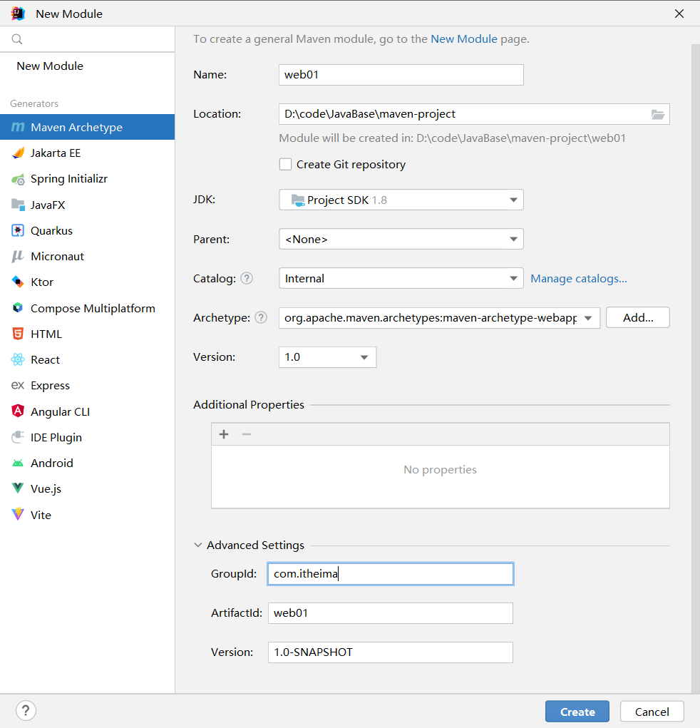
Task: Click the Angular CLI icon
Action: tap(18, 411)
